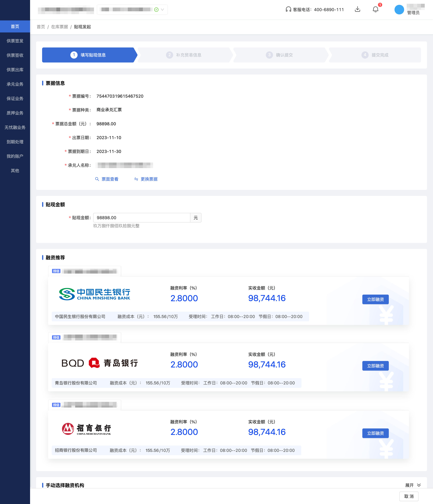Open the notification bell
This screenshot has height=504, width=433.
375,9
